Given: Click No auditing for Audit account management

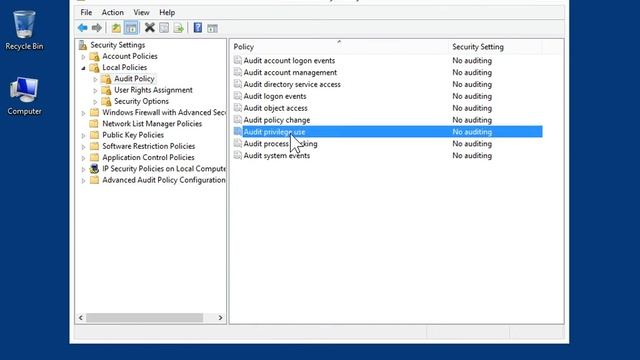Looking at the screenshot, I should point(472,72).
